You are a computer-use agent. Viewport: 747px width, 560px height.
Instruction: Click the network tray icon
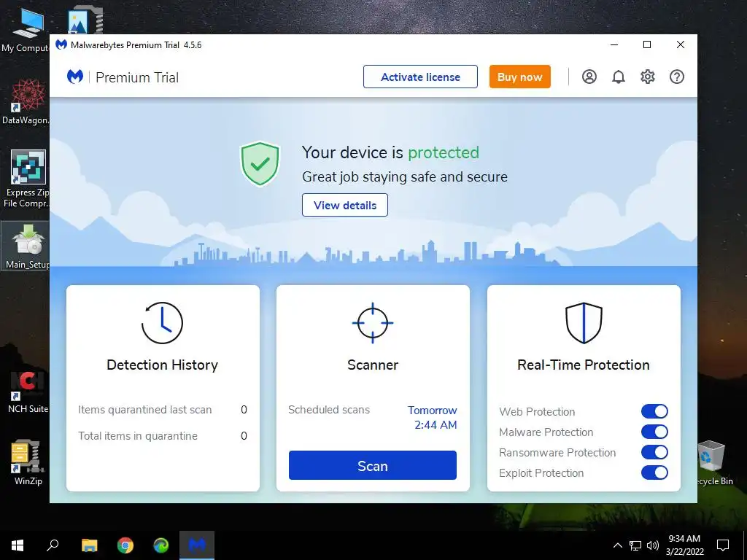coord(635,545)
